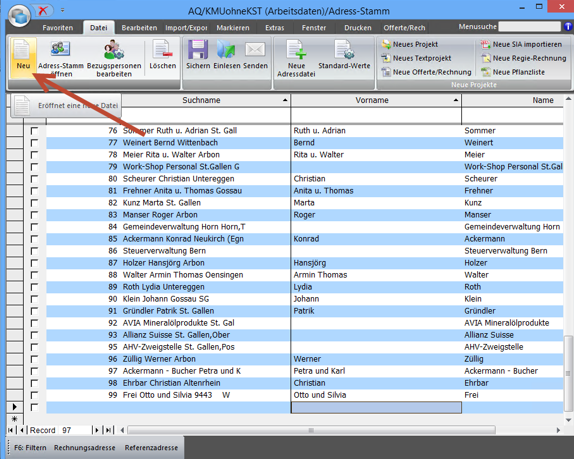
Task: Select row selector of row 85 Ackermann
Action: pos(15,239)
